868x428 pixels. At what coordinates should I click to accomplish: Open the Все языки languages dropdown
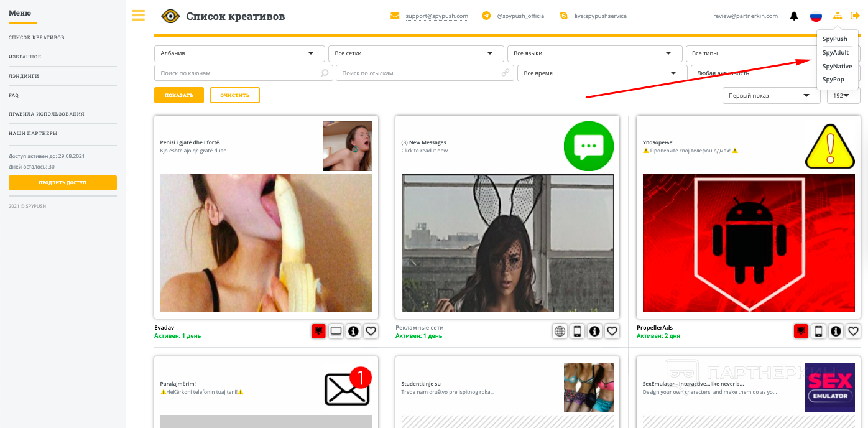(x=594, y=53)
